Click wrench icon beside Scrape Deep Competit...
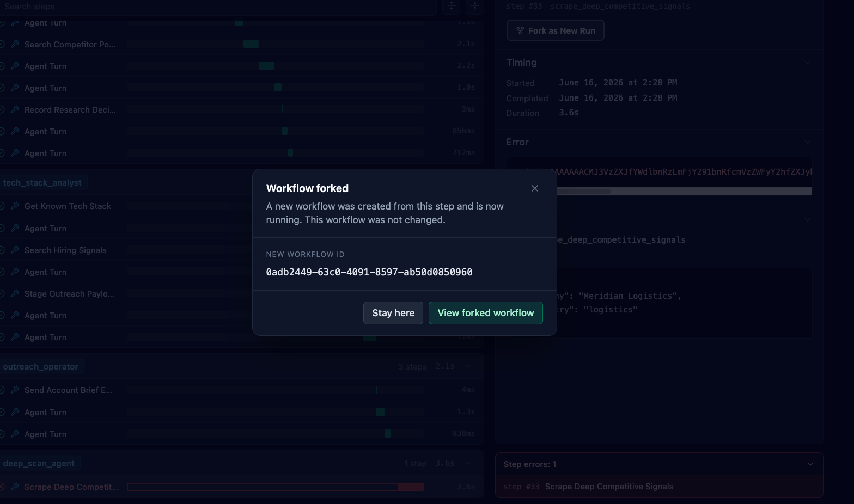 click(15, 487)
